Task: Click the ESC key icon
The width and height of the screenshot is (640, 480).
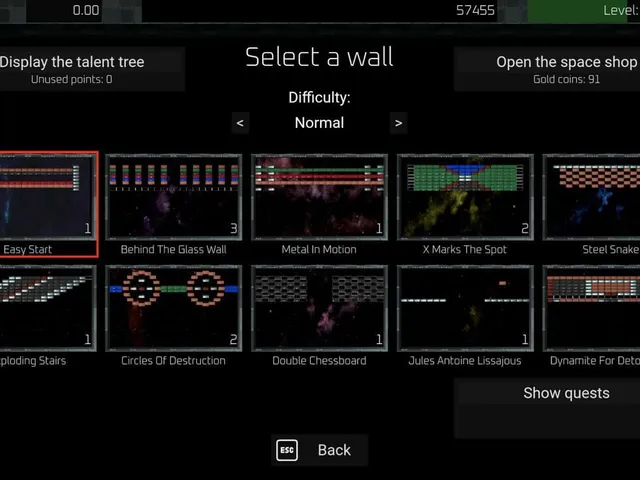Action: click(x=287, y=450)
